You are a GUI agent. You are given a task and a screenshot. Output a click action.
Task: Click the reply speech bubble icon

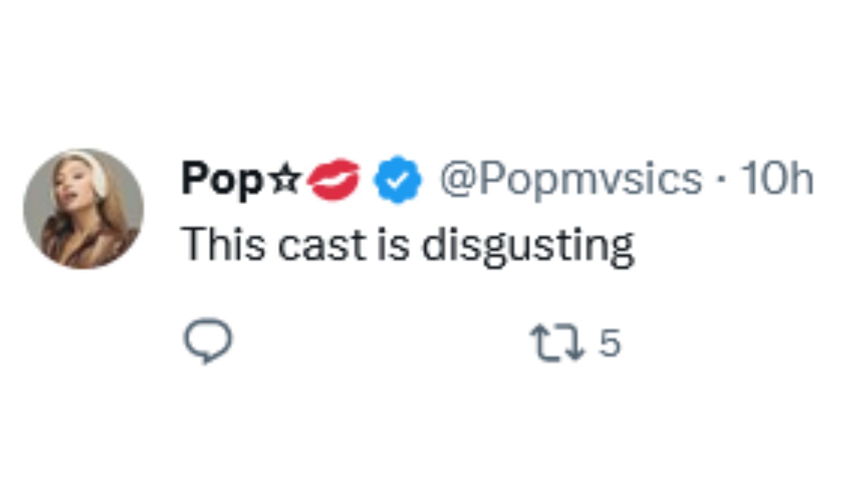pyautogui.click(x=208, y=341)
